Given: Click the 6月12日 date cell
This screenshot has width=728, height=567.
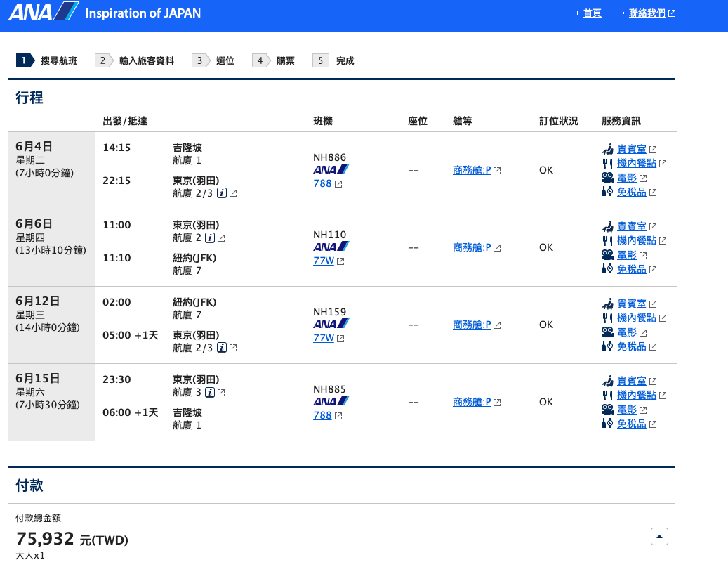Looking at the screenshot, I should pos(52,325).
